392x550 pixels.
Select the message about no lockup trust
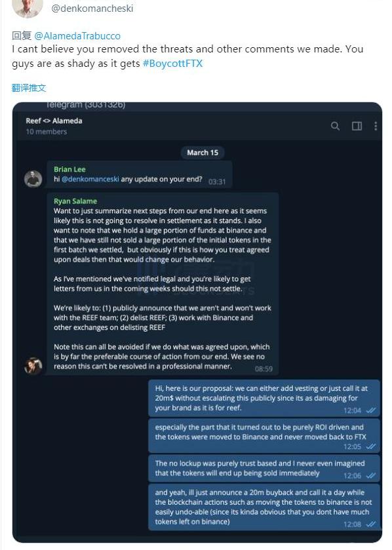click(264, 468)
